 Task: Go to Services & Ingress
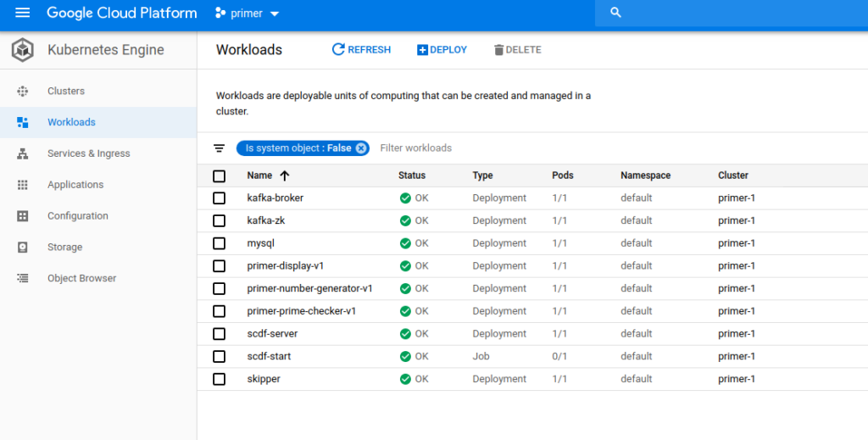click(x=98, y=153)
